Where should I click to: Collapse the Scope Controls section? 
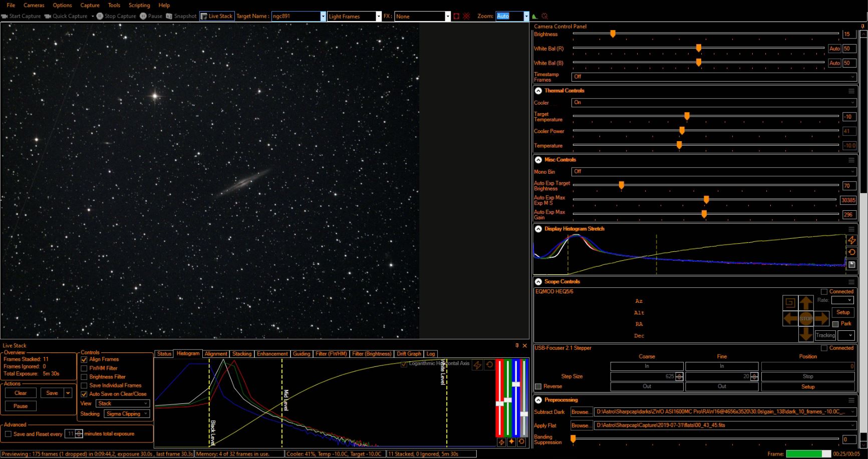[538, 282]
